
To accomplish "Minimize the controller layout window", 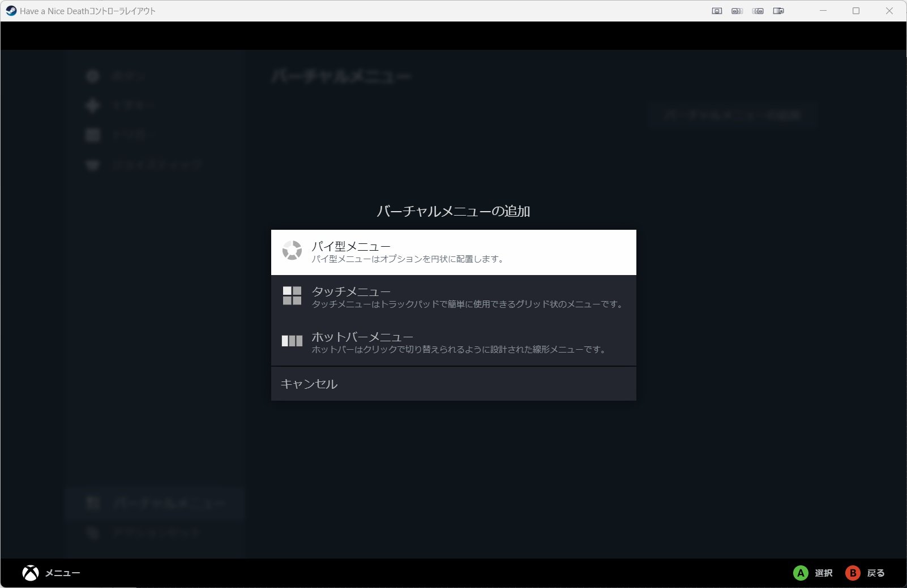I will (823, 11).
